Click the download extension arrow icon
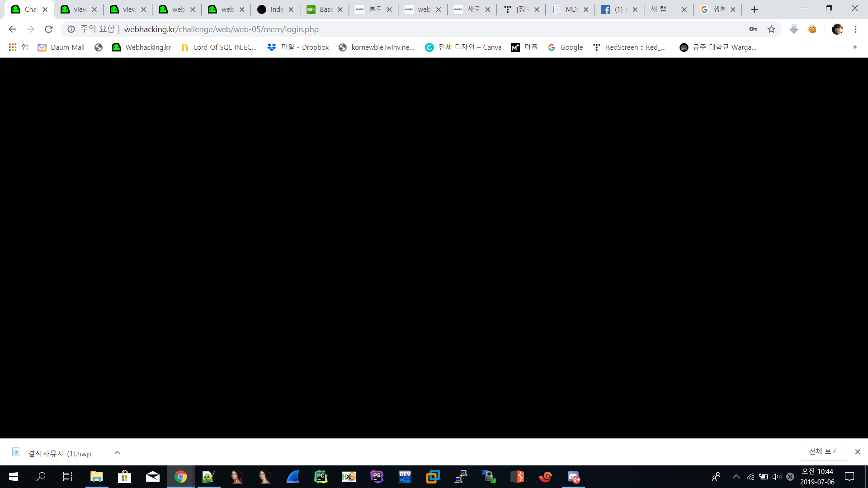This screenshot has height=488, width=868. tap(794, 29)
